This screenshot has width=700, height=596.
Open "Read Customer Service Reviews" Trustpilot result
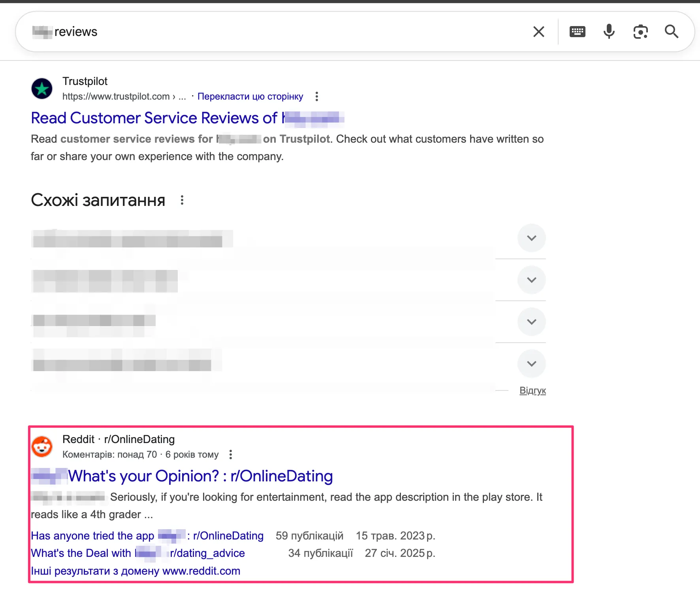154,118
